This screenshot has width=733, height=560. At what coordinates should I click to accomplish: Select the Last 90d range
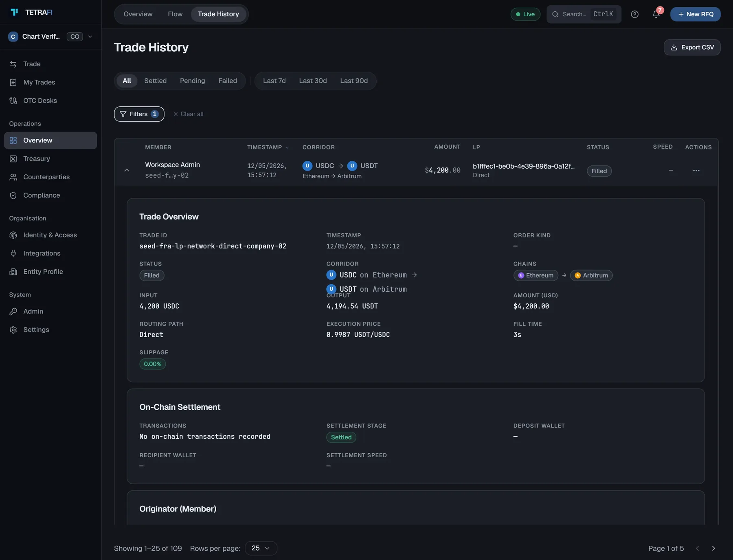354,81
